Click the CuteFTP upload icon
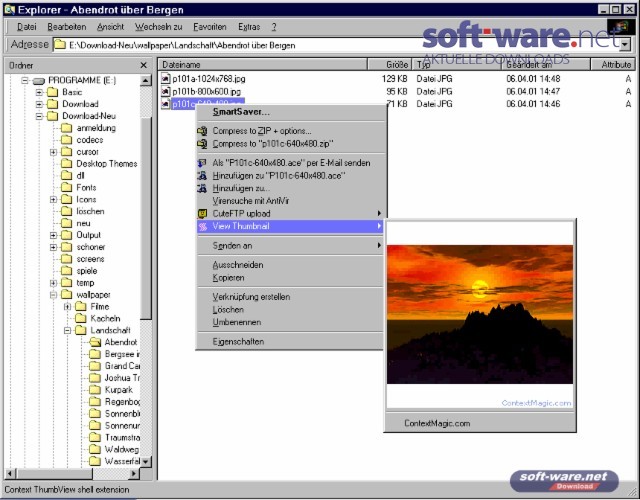The width and height of the screenshot is (640, 500). (202, 213)
